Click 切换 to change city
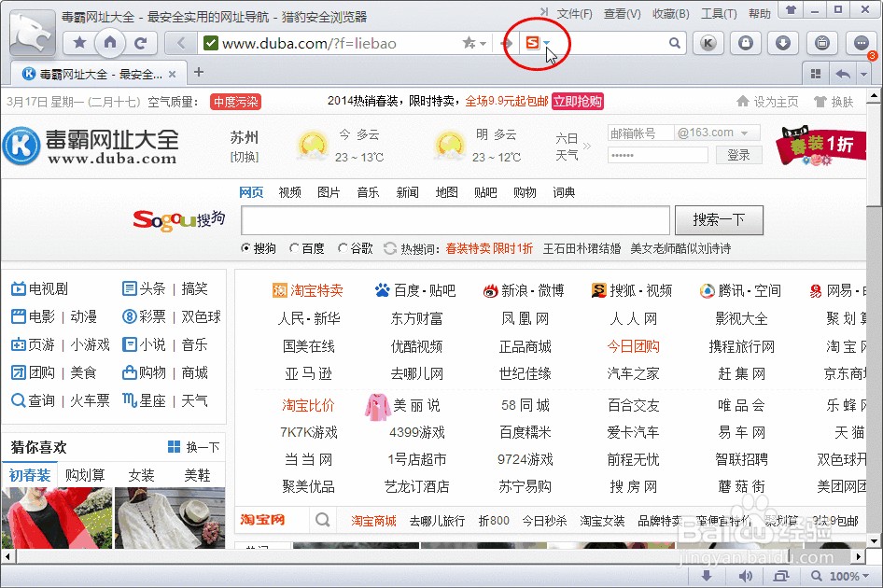This screenshot has width=883, height=588. point(245,157)
